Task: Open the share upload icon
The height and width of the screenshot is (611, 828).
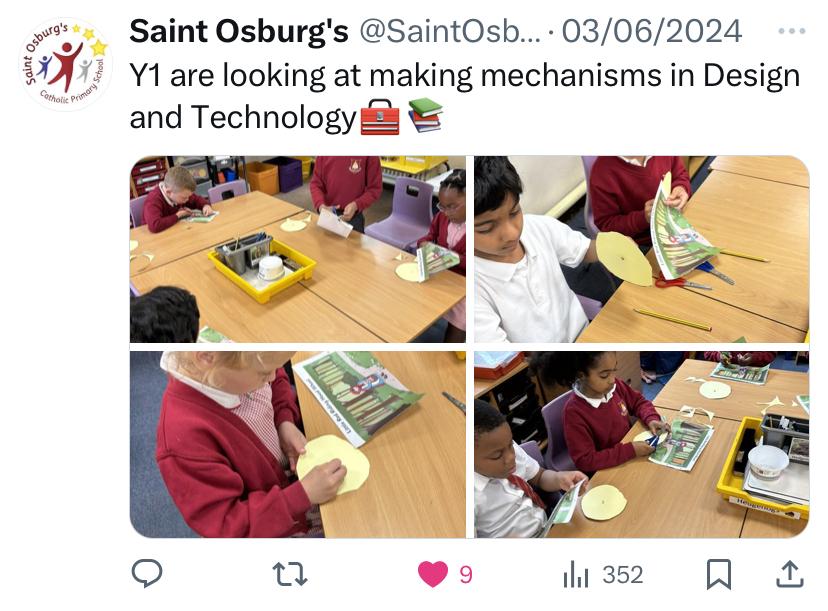Action: pos(789,574)
